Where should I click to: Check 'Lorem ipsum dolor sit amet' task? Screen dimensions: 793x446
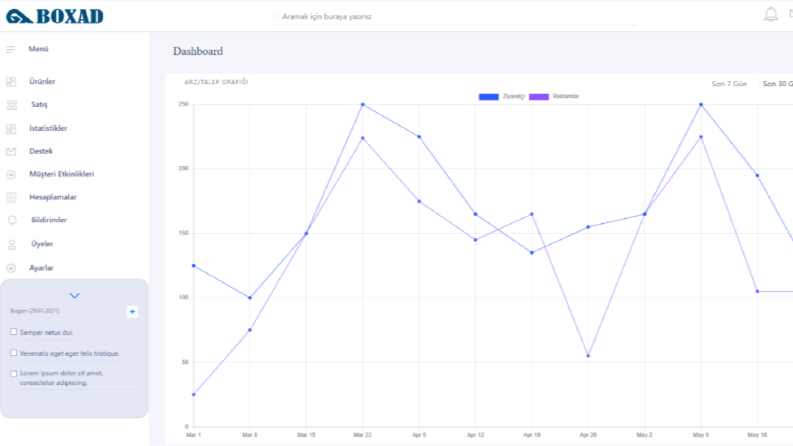[x=14, y=373]
